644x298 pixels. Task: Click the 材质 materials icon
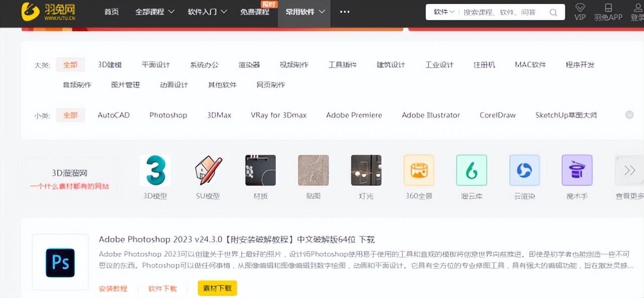pyautogui.click(x=260, y=170)
